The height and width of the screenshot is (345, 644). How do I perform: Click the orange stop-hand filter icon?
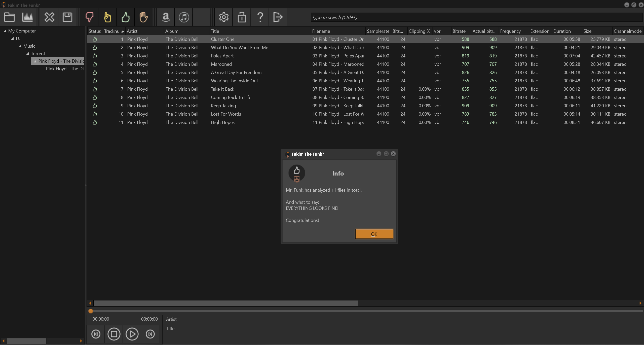[143, 17]
